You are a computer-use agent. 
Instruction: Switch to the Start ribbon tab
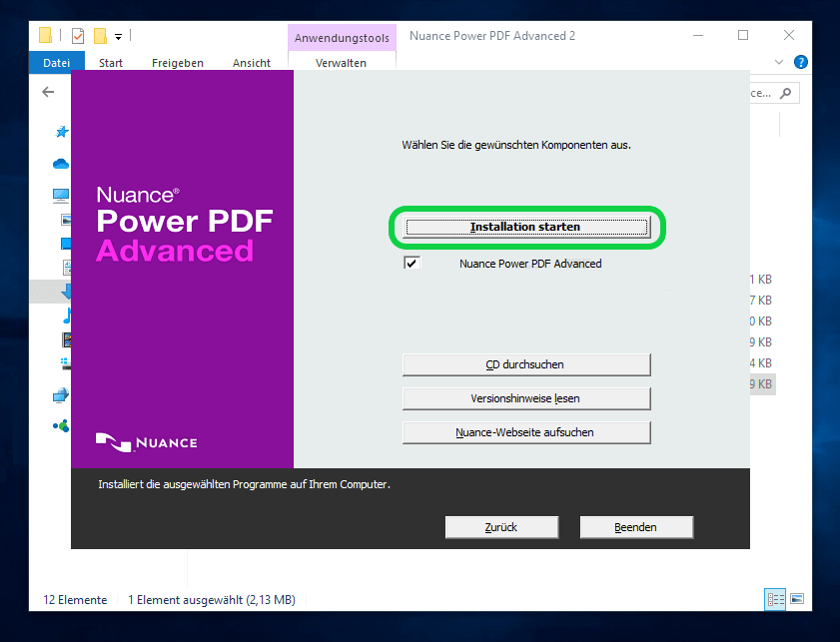click(x=111, y=63)
